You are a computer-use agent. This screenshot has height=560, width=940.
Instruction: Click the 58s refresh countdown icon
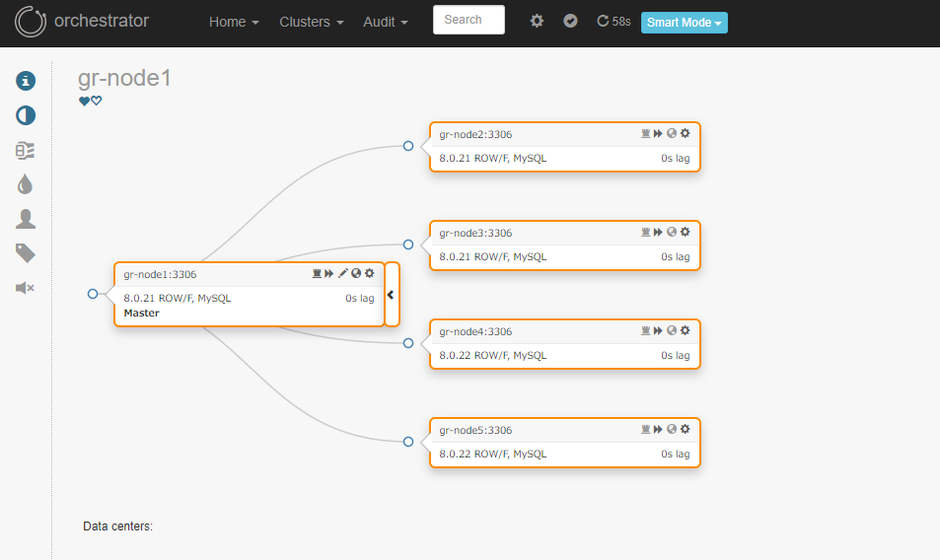coord(614,22)
